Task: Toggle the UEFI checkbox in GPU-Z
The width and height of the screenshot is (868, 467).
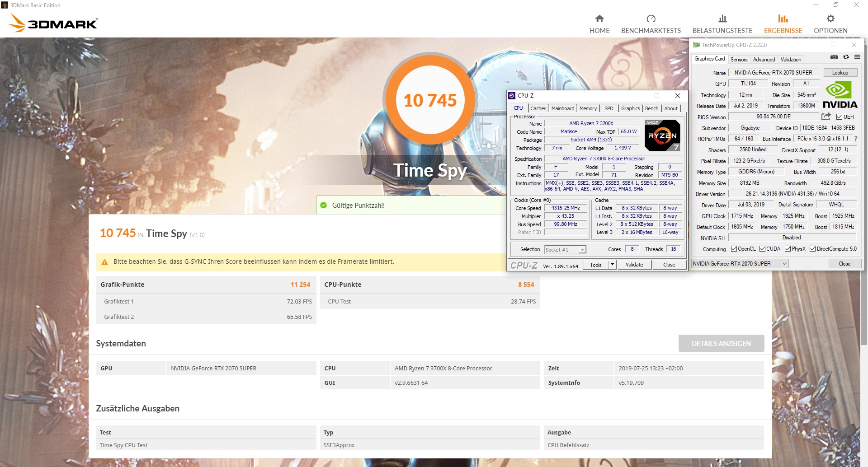Action: (x=839, y=117)
